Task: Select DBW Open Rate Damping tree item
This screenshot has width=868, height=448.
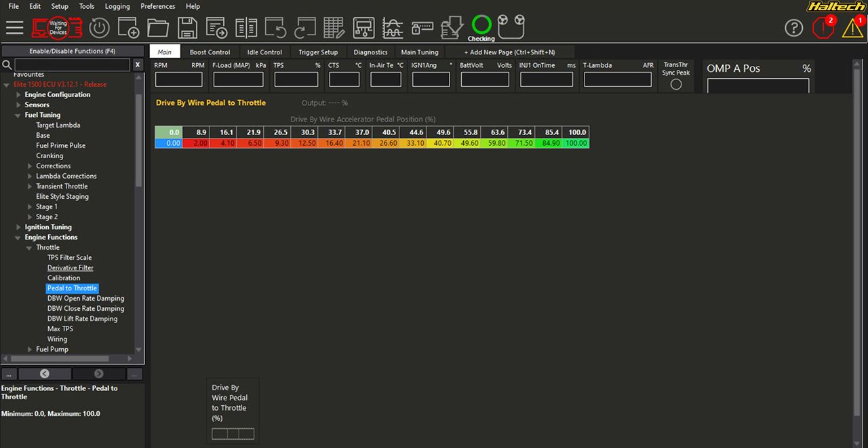Action: coord(85,299)
